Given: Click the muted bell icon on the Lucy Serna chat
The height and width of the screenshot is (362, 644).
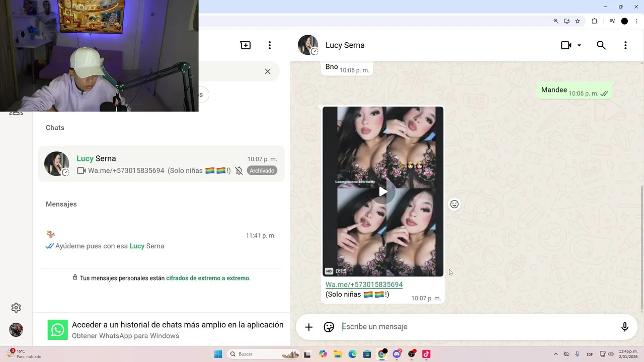Looking at the screenshot, I should [239, 170].
